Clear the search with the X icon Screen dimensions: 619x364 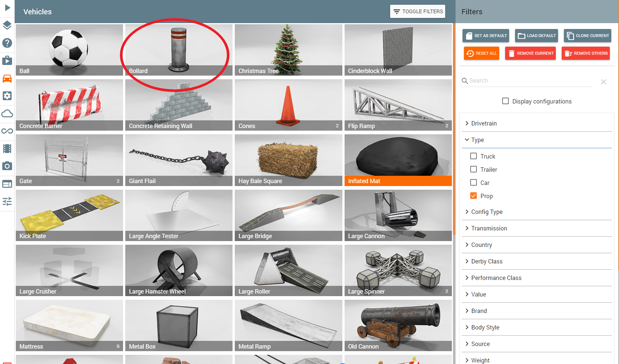604,82
